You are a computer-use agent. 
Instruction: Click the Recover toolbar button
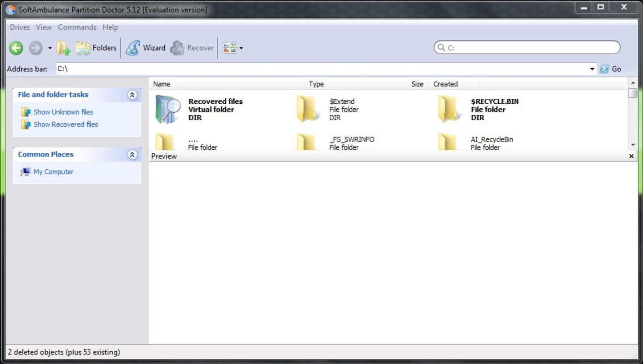[192, 48]
